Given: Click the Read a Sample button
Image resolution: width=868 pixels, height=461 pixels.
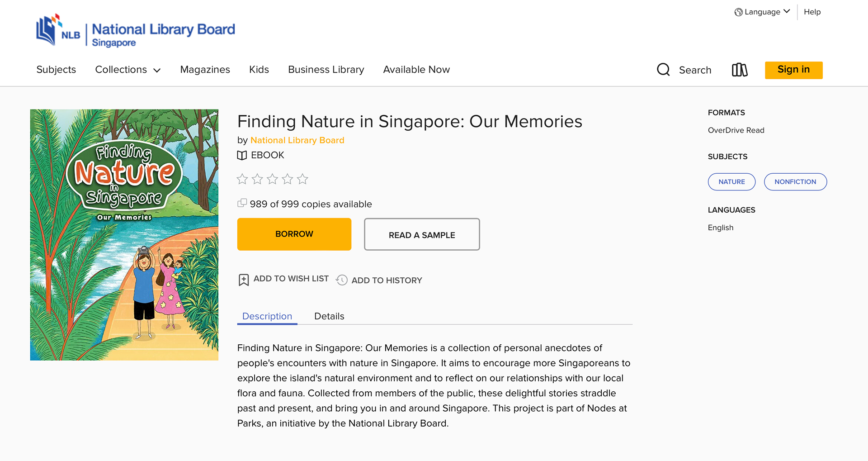Looking at the screenshot, I should 422,234.
